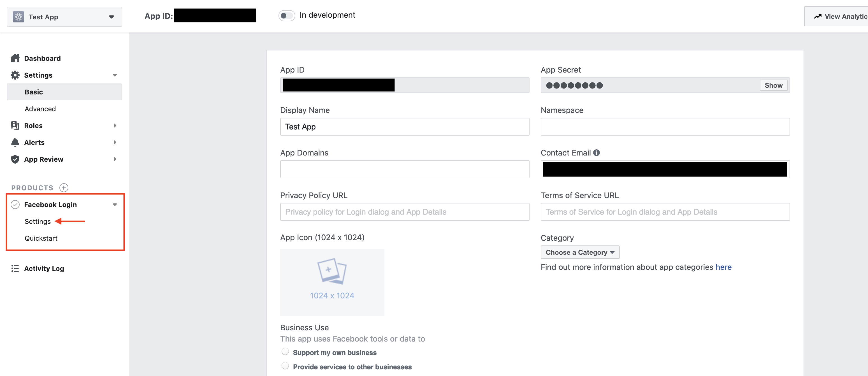Select Advanced under Settings
The height and width of the screenshot is (376, 868).
coord(40,109)
